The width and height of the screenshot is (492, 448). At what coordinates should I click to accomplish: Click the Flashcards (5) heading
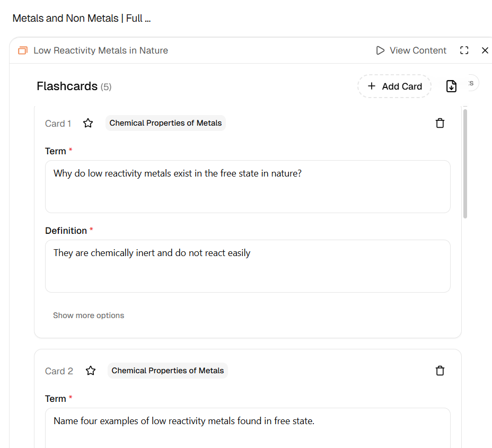tap(74, 86)
